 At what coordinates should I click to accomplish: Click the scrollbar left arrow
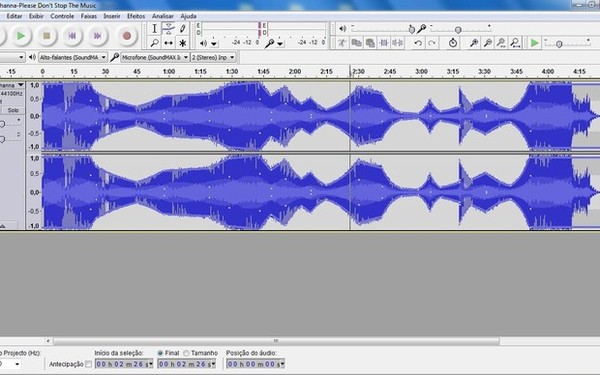[x=48, y=341]
